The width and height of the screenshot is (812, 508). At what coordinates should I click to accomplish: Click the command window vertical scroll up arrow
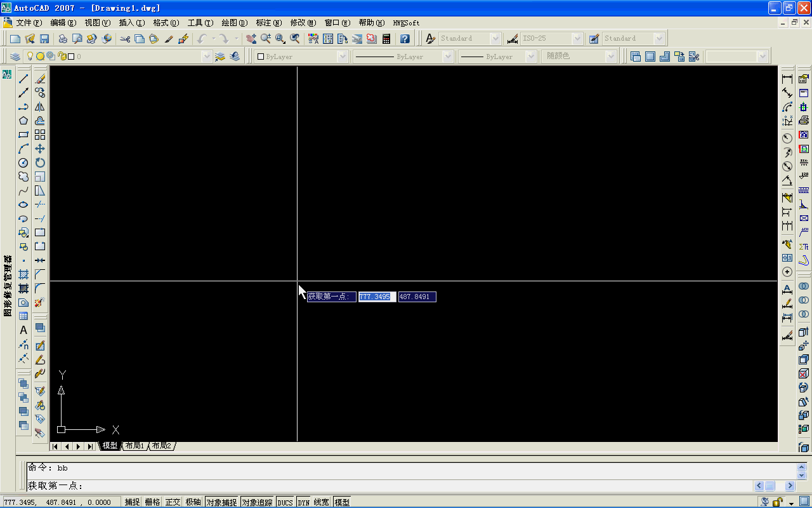tap(801, 467)
